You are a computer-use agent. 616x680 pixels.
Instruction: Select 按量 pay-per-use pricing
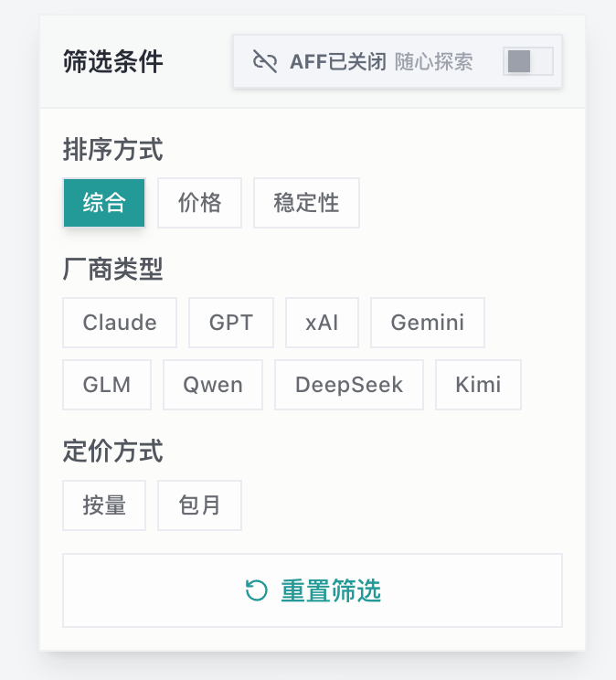[x=104, y=505]
